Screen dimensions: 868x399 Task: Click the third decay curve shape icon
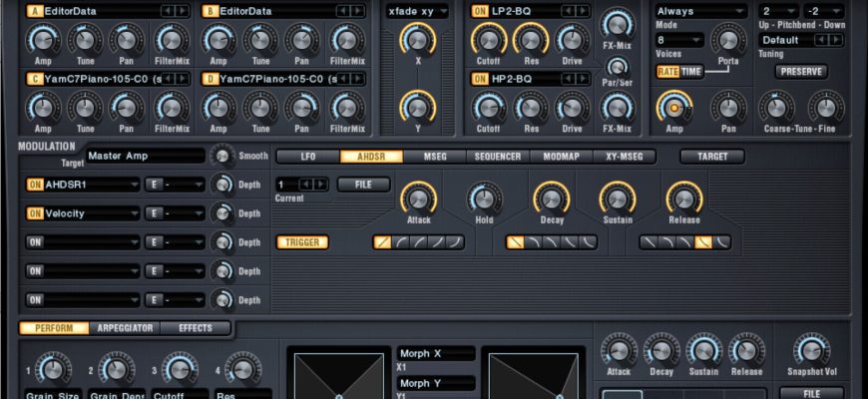552,242
